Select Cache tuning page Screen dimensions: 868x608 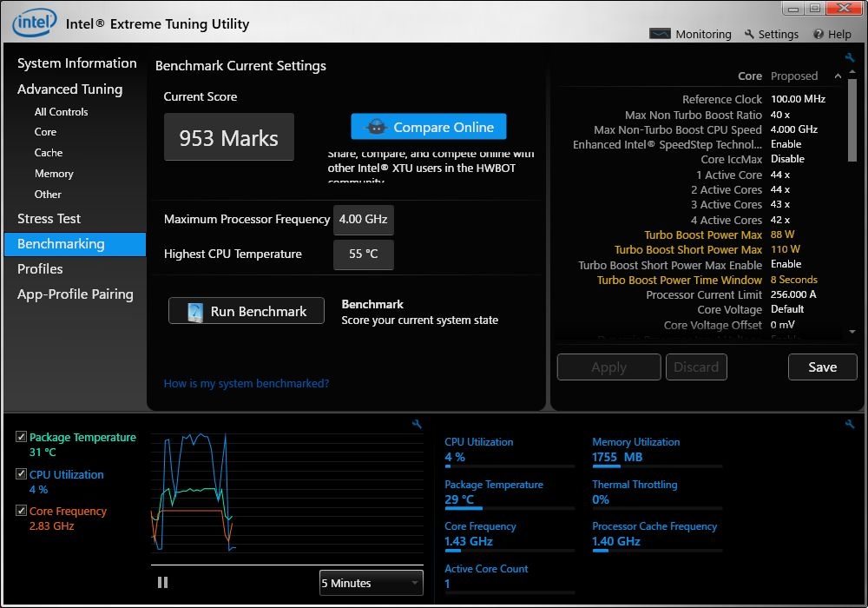tap(48, 153)
